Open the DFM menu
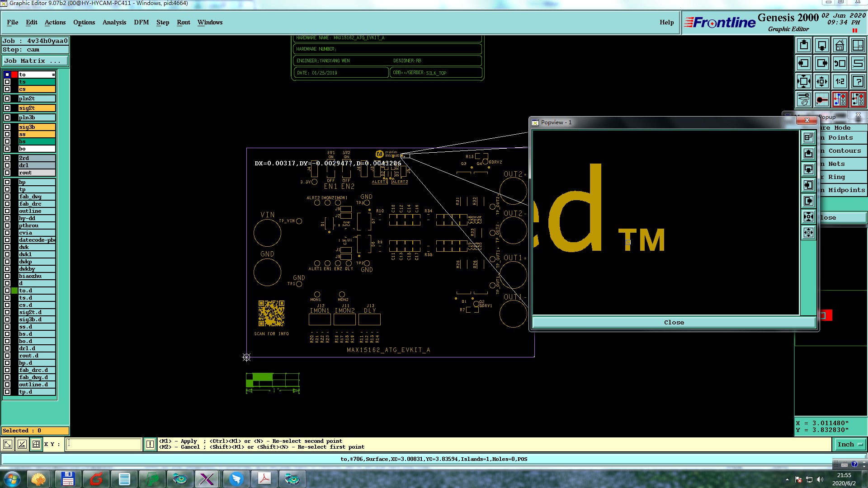 pyautogui.click(x=141, y=22)
